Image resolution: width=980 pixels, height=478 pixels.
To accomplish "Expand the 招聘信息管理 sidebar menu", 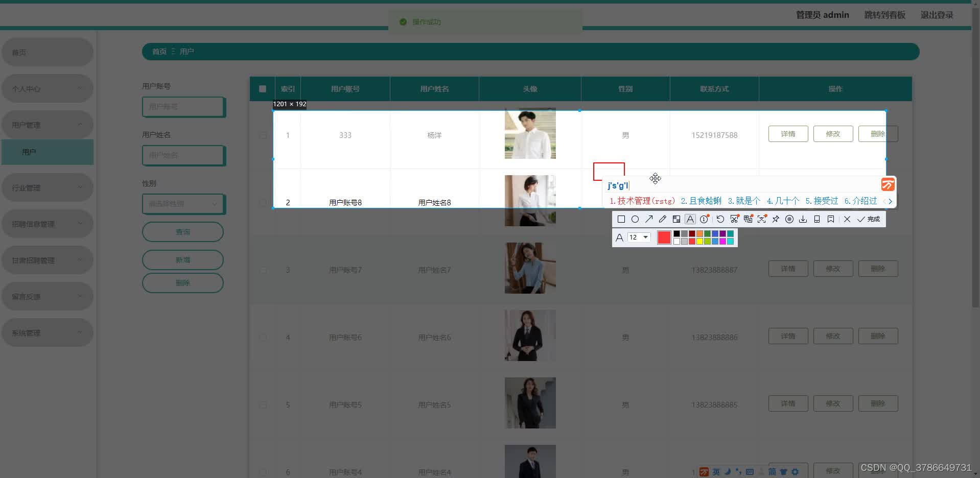I will point(48,224).
